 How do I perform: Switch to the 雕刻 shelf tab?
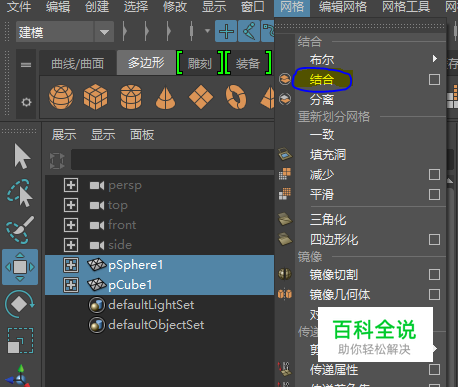(x=200, y=63)
